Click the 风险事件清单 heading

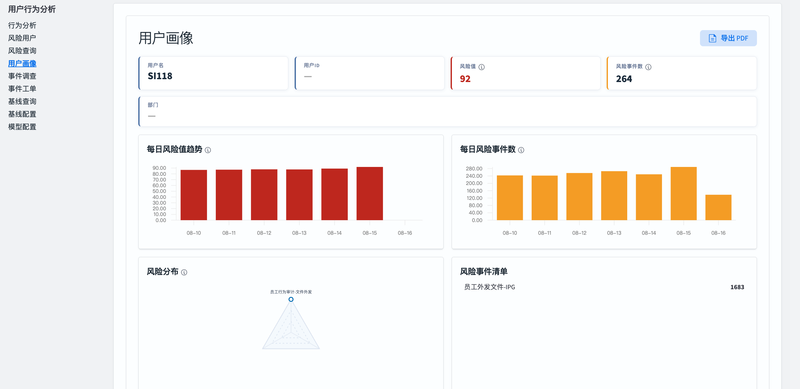click(x=484, y=272)
